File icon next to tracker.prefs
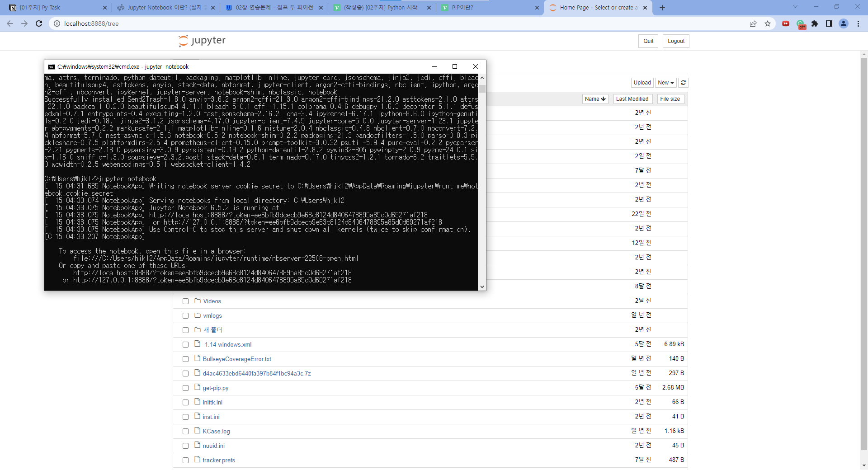Image resolution: width=868 pixels, height=470 pixels. tap(197, 460)
